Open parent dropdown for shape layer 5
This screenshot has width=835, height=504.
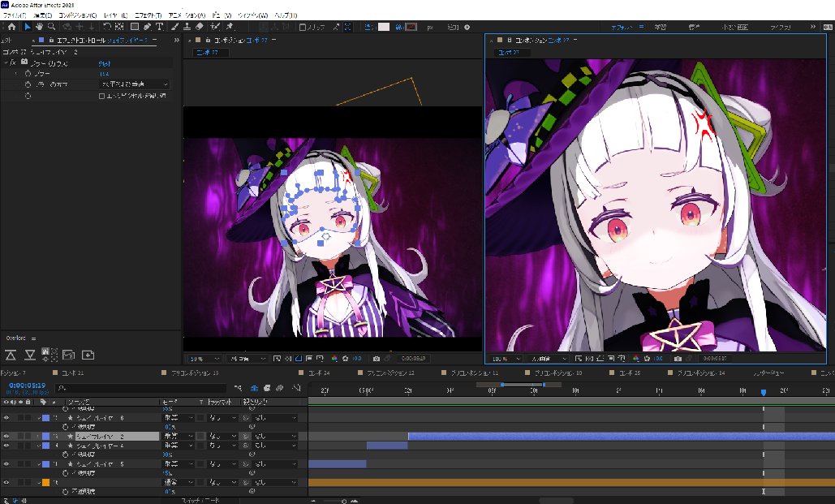click(275, 464)
